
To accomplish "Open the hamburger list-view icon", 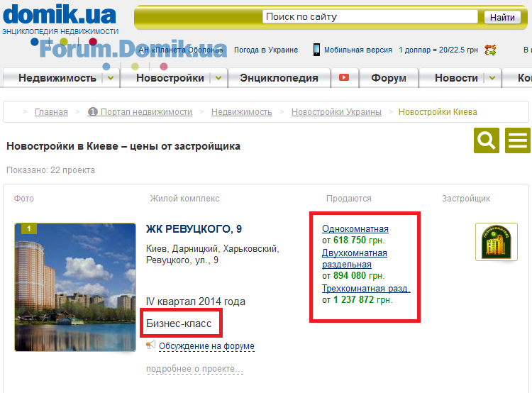I will (x=517, y=140).
